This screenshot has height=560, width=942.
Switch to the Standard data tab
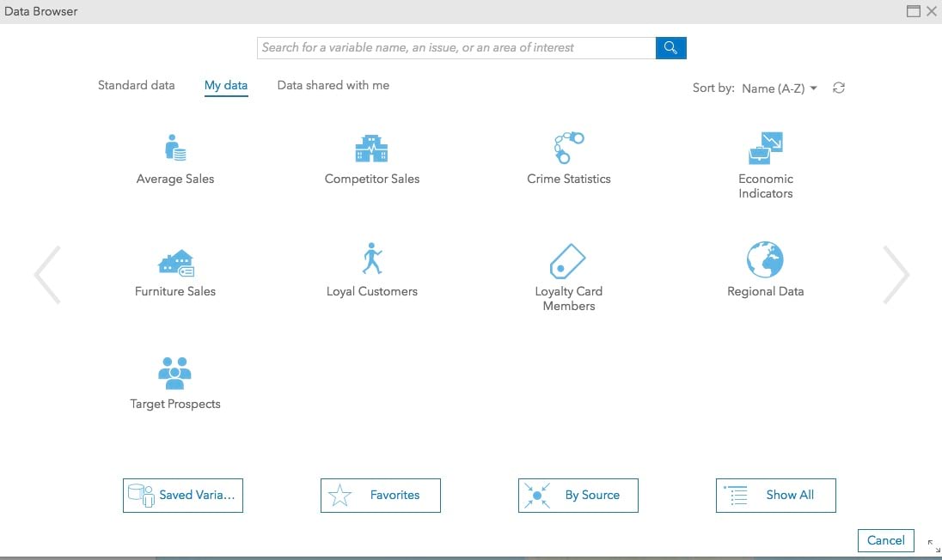136,85
